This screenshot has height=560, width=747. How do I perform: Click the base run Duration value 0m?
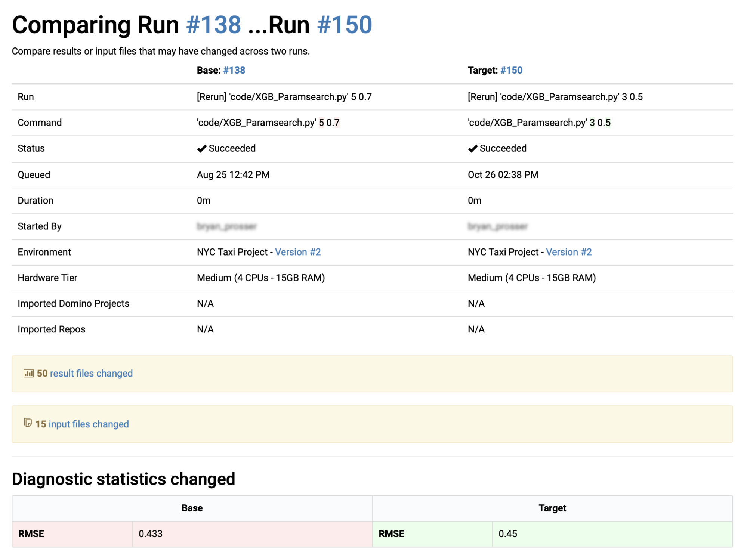(x=204, y=201)
